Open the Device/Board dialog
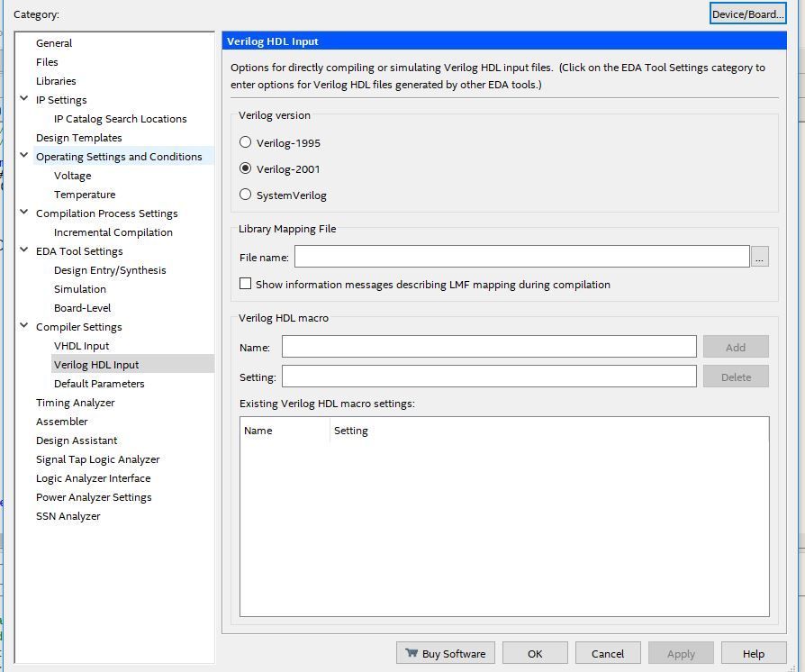 [x=747, y=14]
